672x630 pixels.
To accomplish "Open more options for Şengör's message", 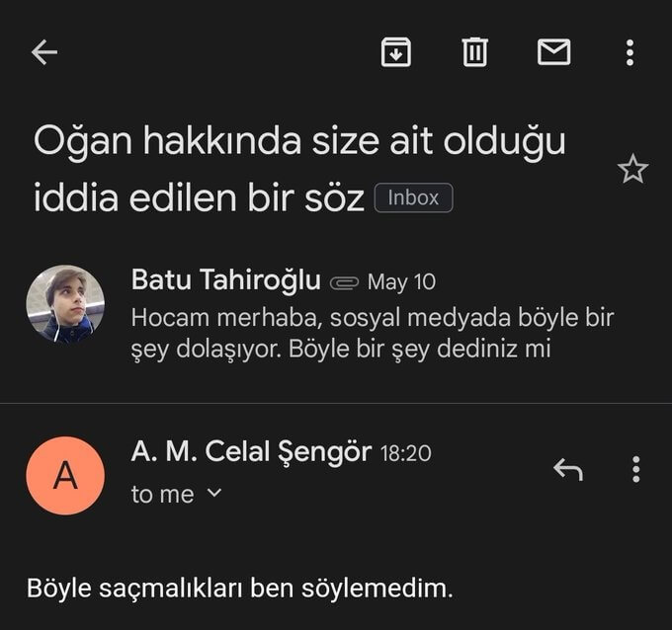I will coord(635,470).
